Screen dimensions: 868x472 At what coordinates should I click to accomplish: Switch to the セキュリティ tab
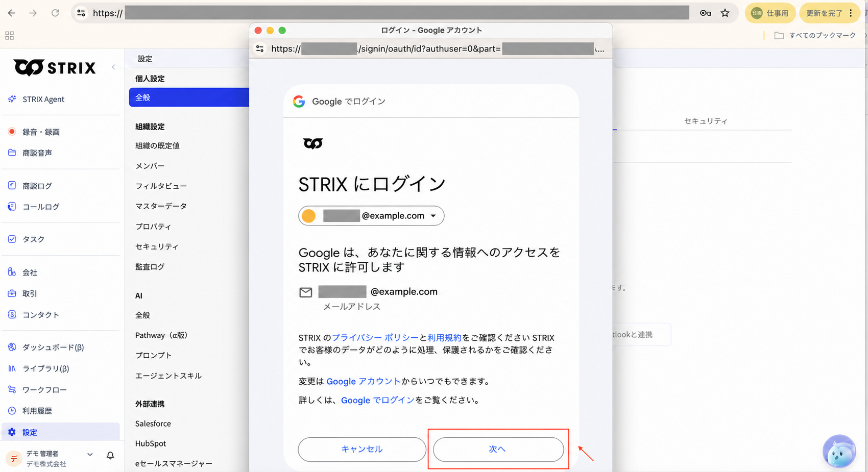point(706,121)
